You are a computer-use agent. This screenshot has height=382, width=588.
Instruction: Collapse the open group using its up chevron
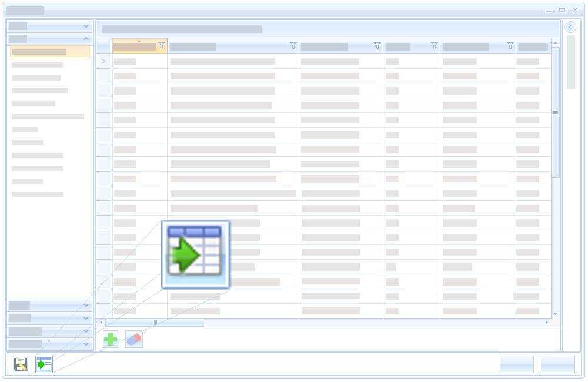pos(86,39)
